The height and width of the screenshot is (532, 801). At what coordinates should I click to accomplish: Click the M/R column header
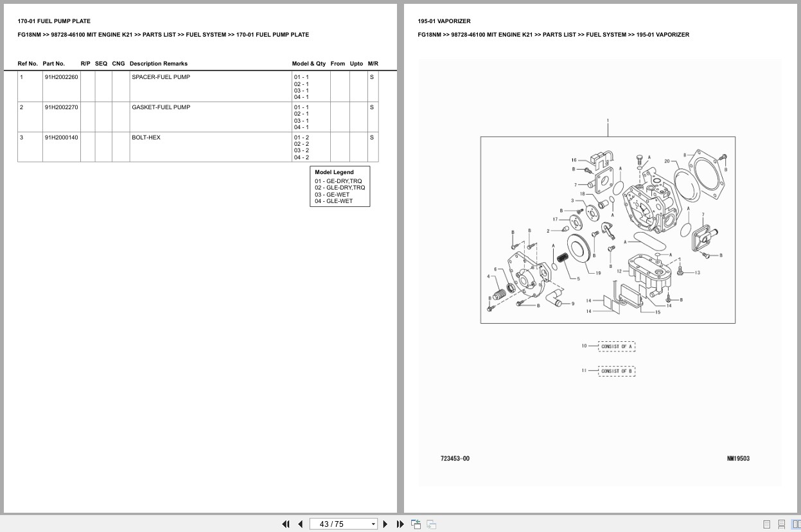[x=373, y=64]
